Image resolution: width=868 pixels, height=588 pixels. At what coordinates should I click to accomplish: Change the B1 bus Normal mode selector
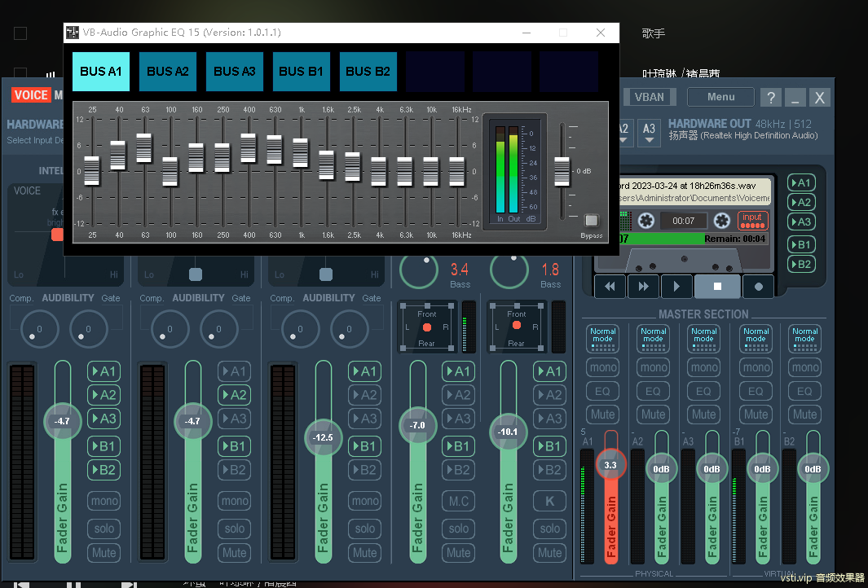[756, 338]
